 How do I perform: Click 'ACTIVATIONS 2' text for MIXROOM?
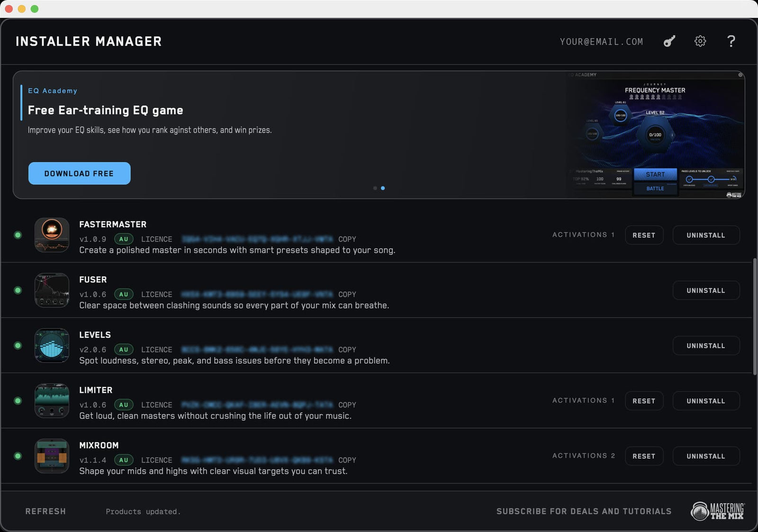[584, 456]
